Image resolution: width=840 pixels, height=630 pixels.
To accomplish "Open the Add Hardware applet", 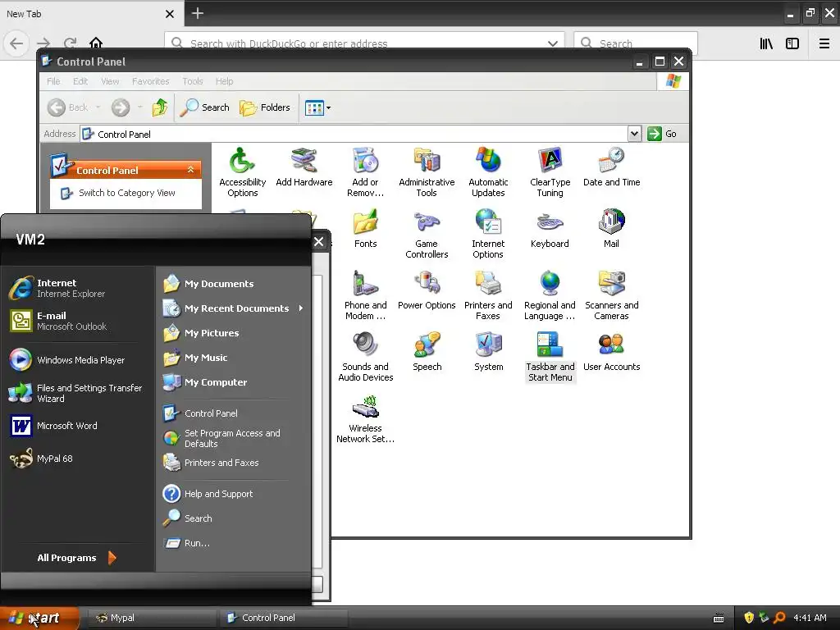I will (304, 167).
